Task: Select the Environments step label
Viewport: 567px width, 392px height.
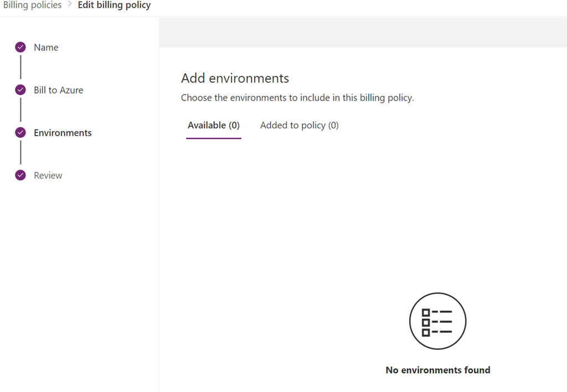Action: tap(63, 133)
